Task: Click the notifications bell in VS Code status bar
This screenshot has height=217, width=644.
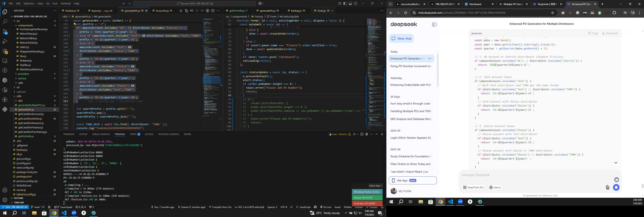Action: [x=382, y=207]
